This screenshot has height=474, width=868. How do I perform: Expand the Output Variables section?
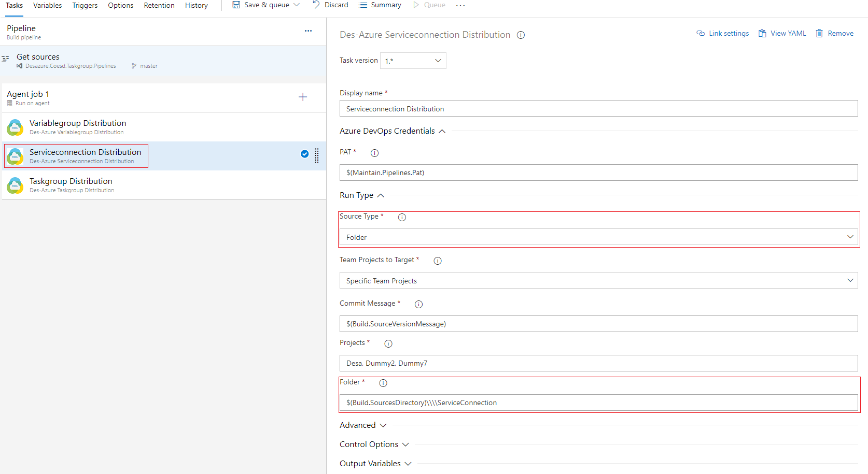[375, 464]
